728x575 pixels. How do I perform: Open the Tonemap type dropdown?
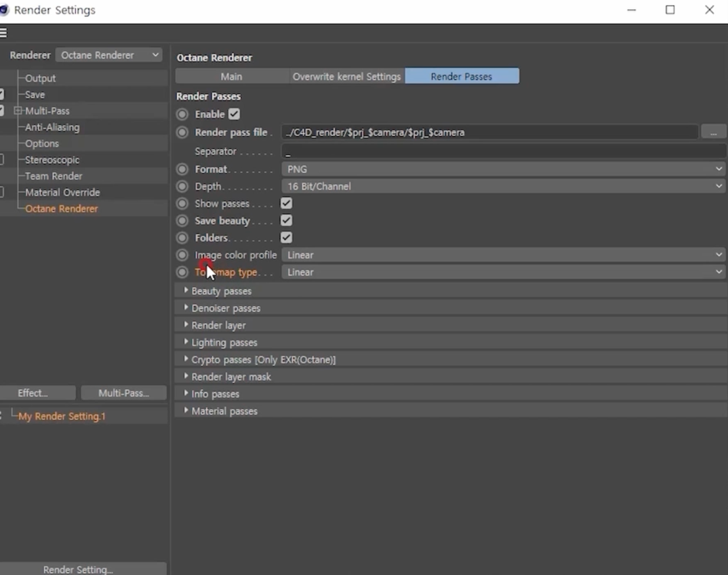(x=504, y=272)
